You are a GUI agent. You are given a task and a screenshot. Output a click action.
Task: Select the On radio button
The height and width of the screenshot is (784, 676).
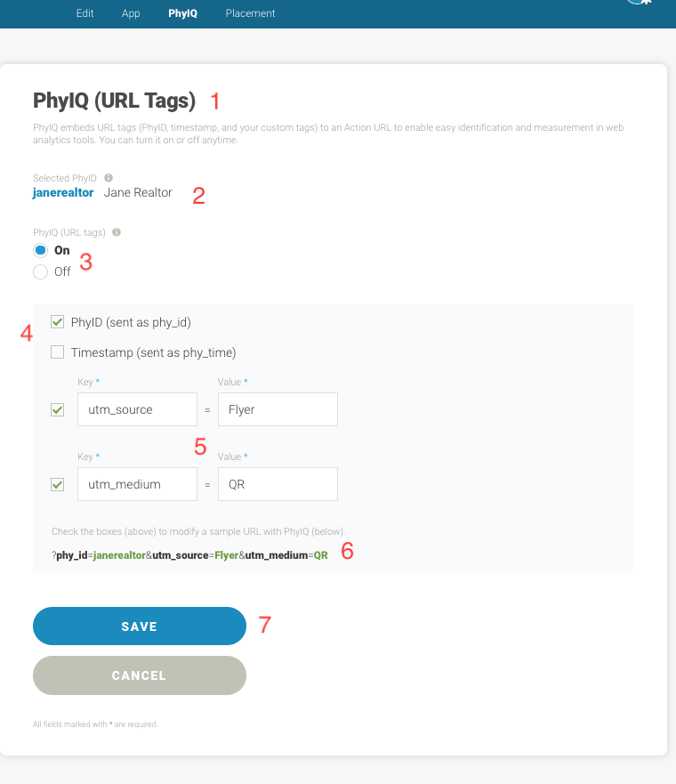point(40,251)
